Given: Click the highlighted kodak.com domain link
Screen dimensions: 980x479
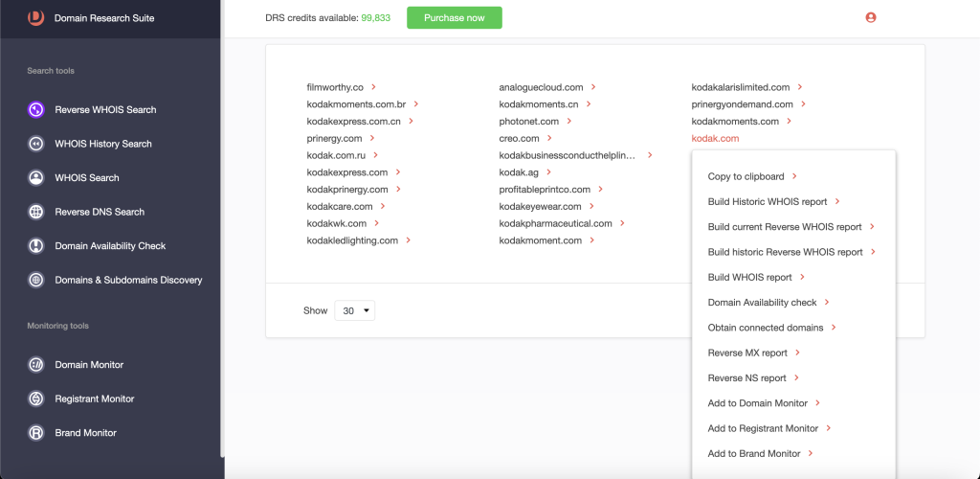Looking at the screenshot, I should click(x=715, y=138).
